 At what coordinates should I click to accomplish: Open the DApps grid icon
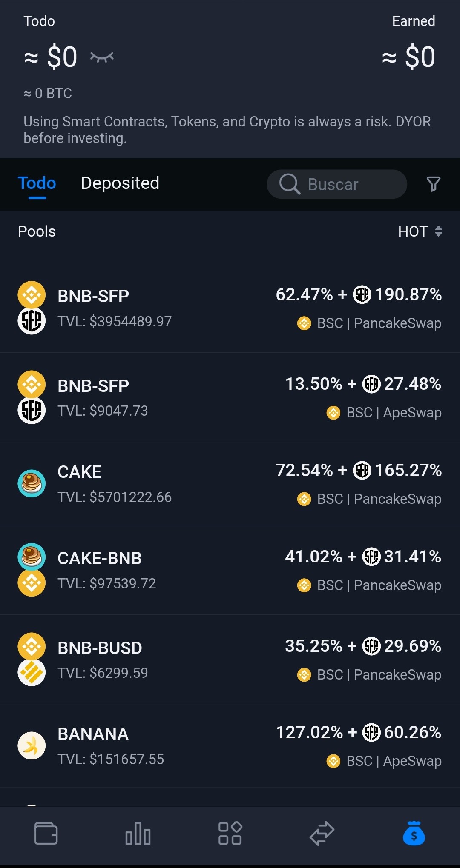(230, 833)
